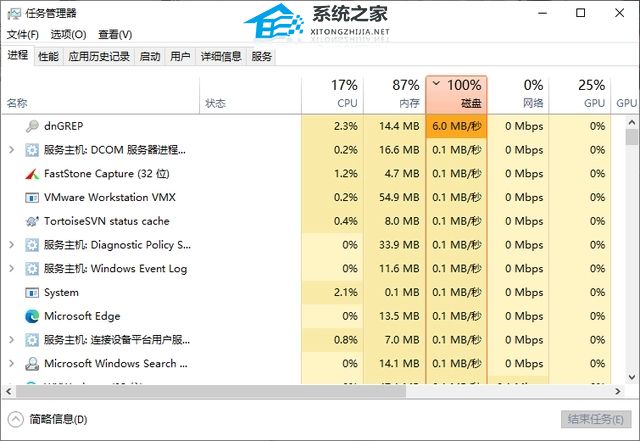The height and width of the screenshot is (441, 640).
Task: Click the vertical scrollbar up arrow
Action: 631,122
